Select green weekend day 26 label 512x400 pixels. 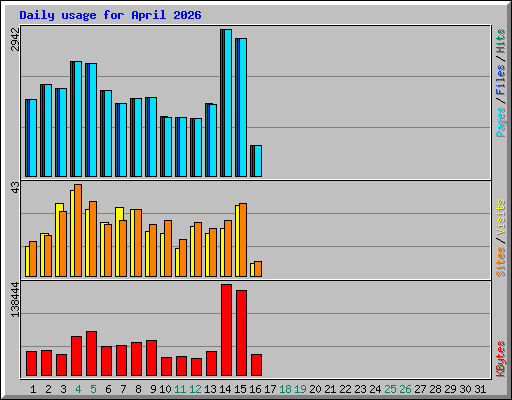405,389
